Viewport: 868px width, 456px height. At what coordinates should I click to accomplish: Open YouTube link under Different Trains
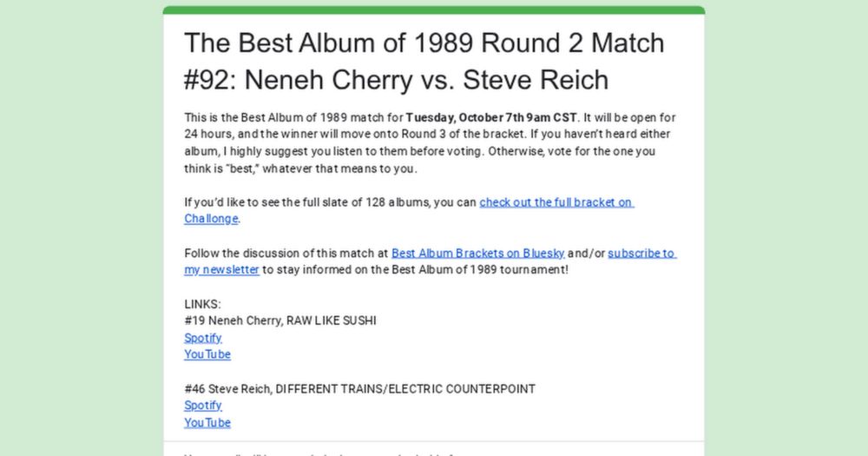(207, 423)
